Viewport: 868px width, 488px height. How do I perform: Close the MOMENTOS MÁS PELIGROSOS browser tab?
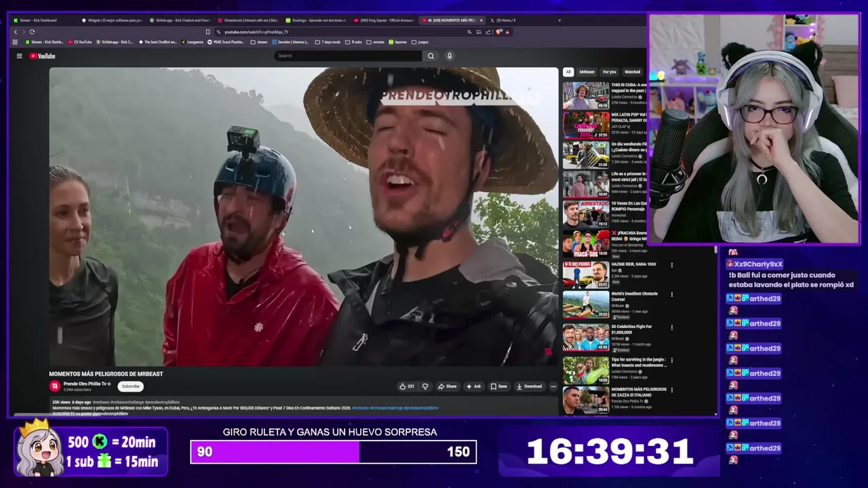tap(481, 20)
